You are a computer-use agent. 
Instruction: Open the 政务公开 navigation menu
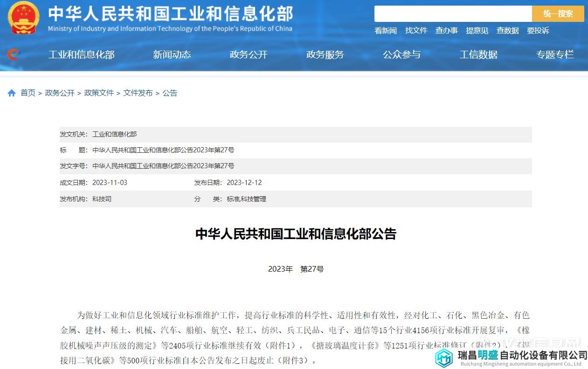249,55
